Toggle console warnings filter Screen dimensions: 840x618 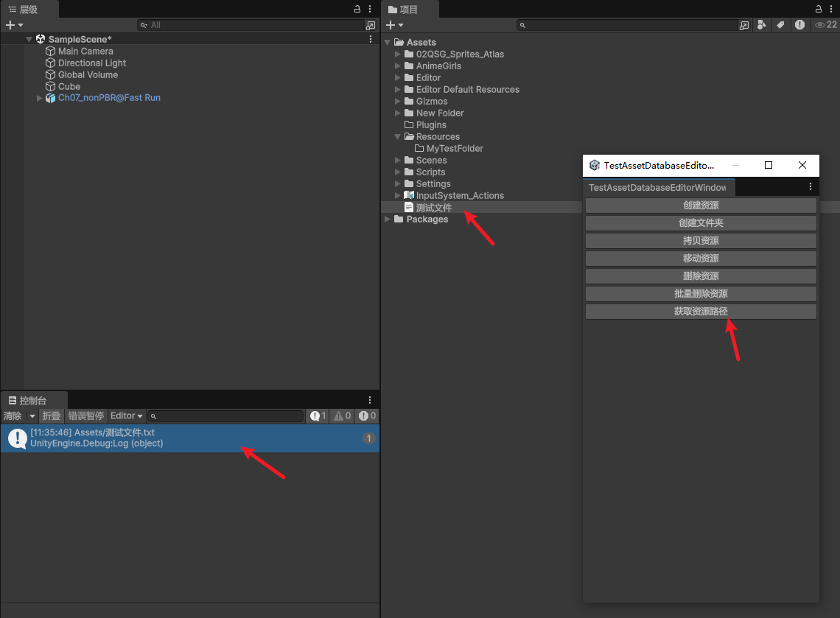pyautogui.click(x=343, y=415)
